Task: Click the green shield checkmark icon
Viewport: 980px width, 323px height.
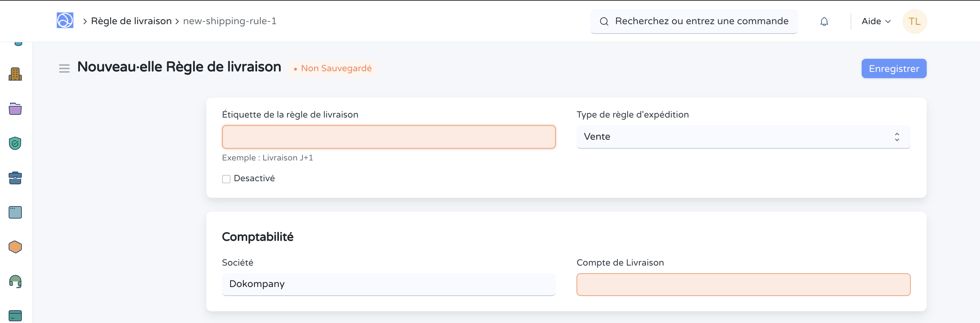Action: point(15,143)
